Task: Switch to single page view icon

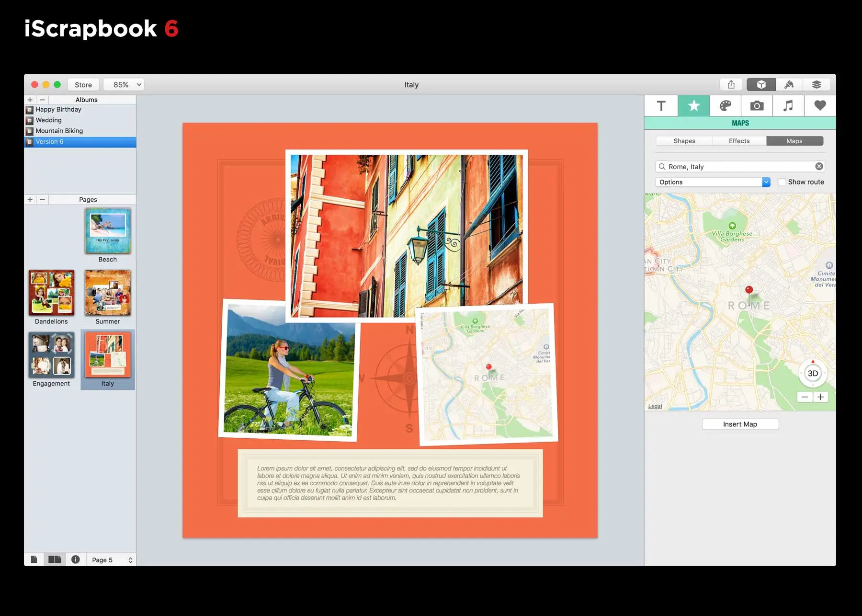Action: tap(34, 559)
